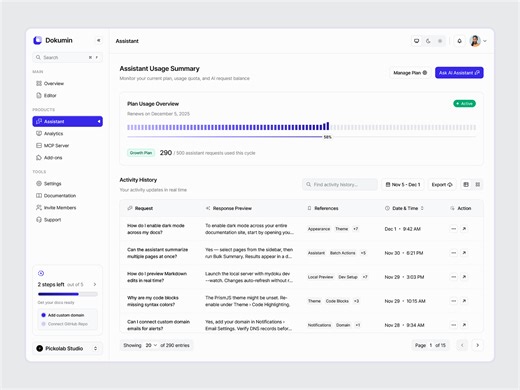Open notifications bell

click(459, 41)
